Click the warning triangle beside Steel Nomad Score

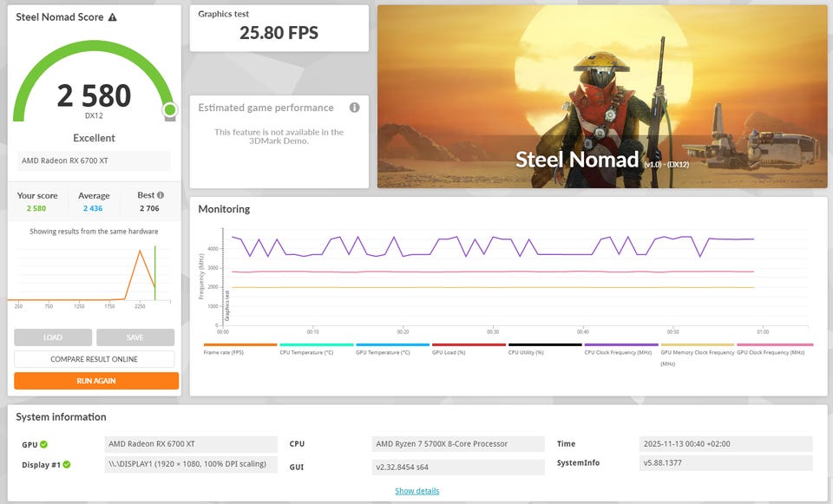click(x=112, y=17)
